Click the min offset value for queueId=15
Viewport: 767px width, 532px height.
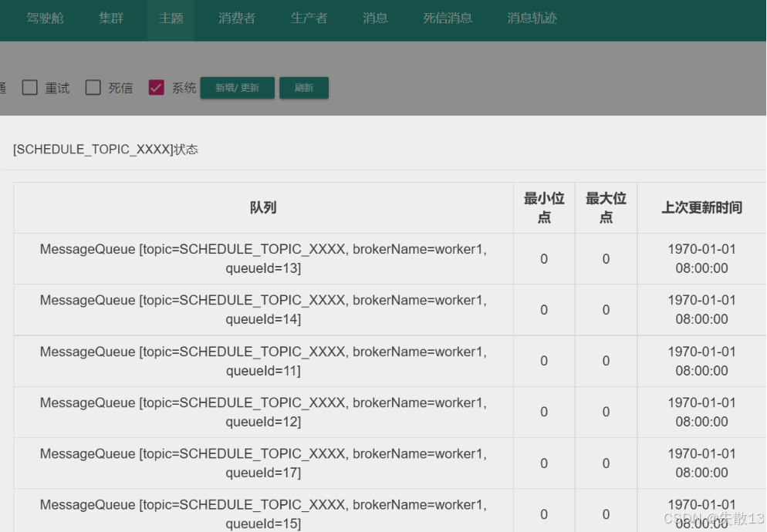click(x=544, y=514)
